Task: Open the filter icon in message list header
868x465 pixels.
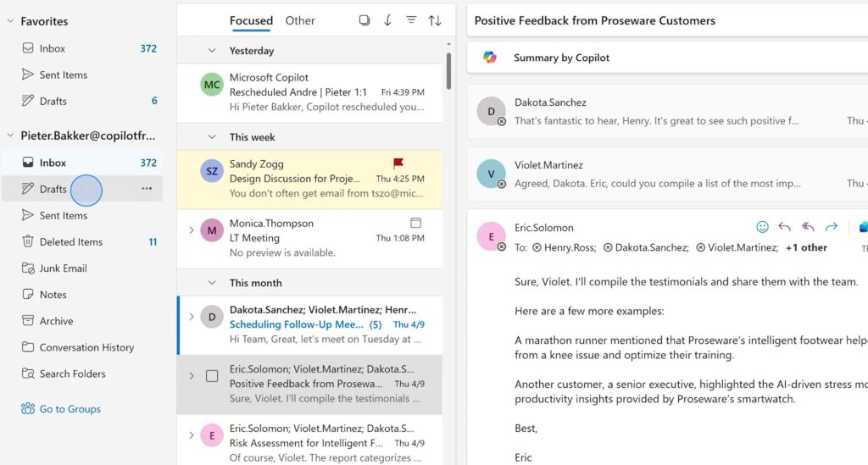Action: coord(411,20)
